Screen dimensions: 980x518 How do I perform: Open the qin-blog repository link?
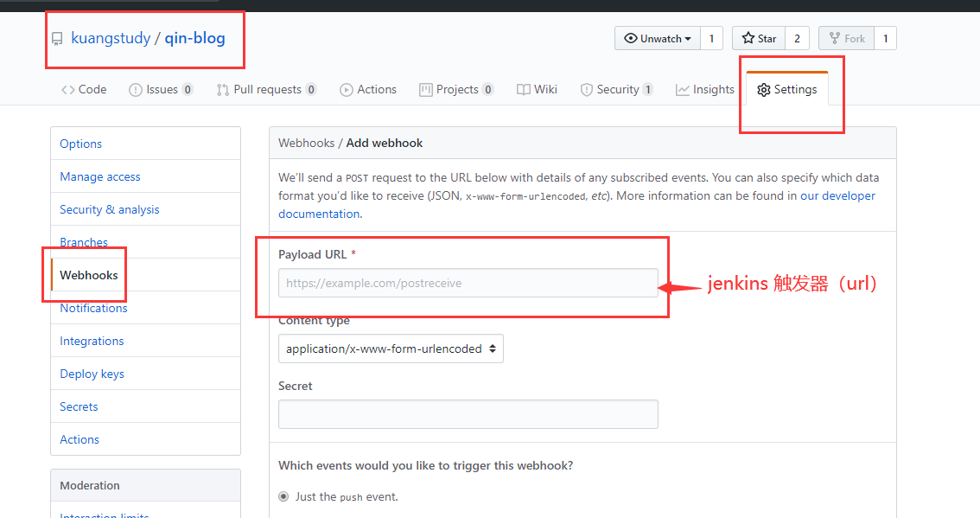pos(194,38)
